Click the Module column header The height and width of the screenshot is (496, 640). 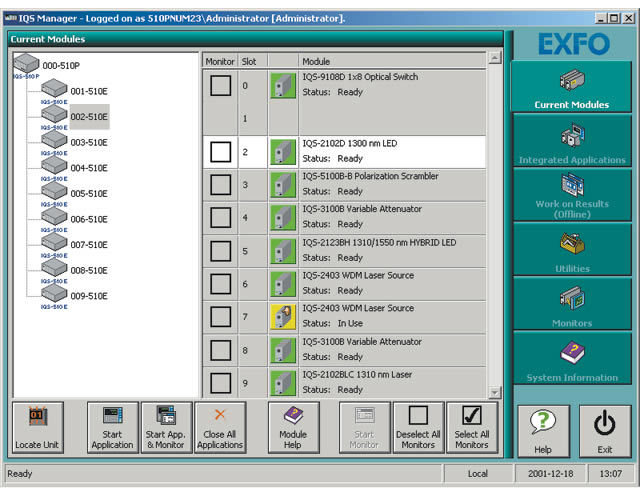click(392, 61)
